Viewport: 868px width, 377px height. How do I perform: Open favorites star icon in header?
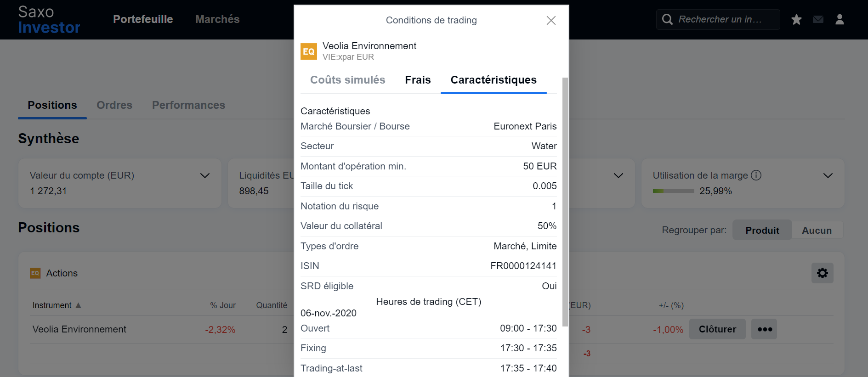pos(796,19)
